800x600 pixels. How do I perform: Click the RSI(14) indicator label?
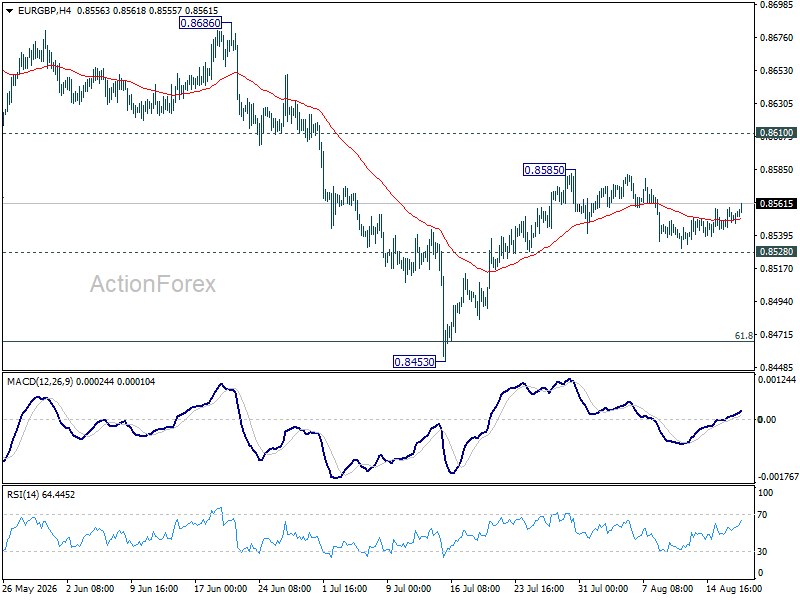click(23, 494)
